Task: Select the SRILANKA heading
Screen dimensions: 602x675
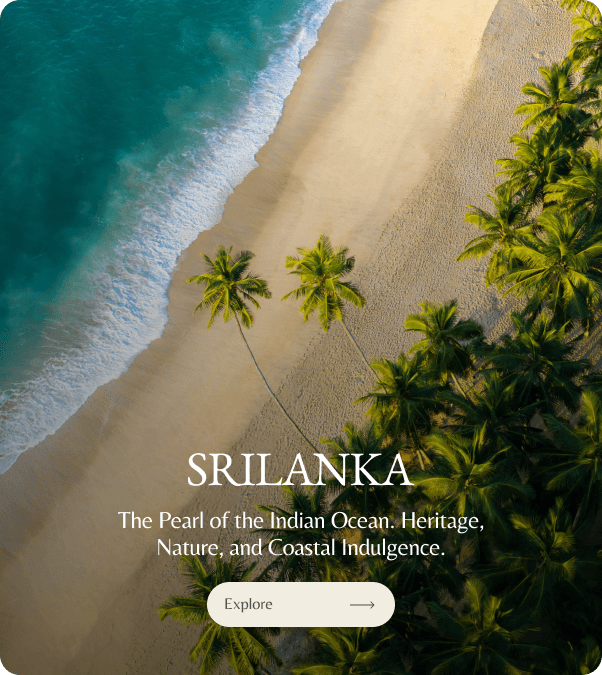Action: 300,469
